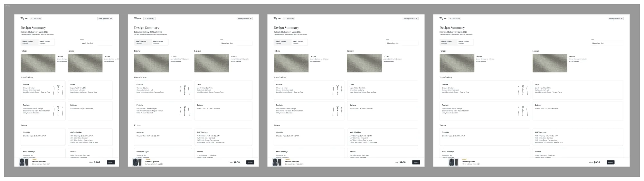Select second Men's Jacket tab in third artboard
Viewport: 644px width, 181px height.
tap(299, 42)
